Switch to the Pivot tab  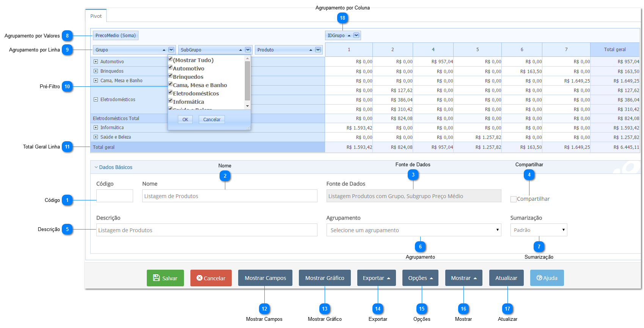pos(96,16)
